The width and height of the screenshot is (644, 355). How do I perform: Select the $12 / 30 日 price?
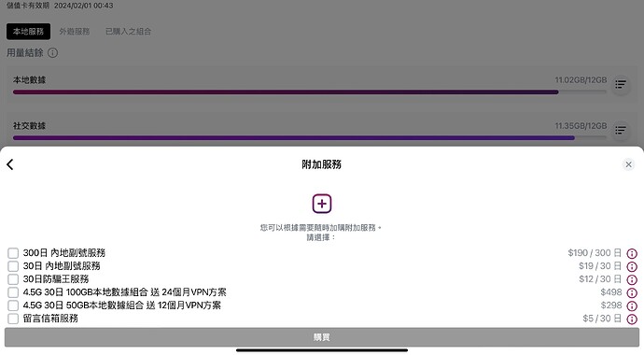tap(600, 279)
